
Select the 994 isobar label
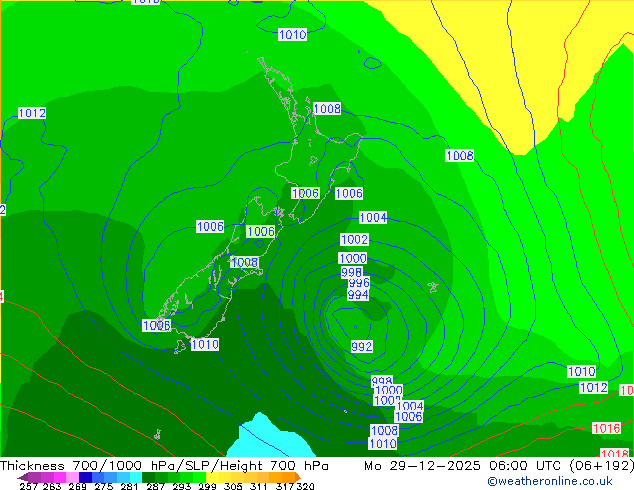click(x=358, y=295)
